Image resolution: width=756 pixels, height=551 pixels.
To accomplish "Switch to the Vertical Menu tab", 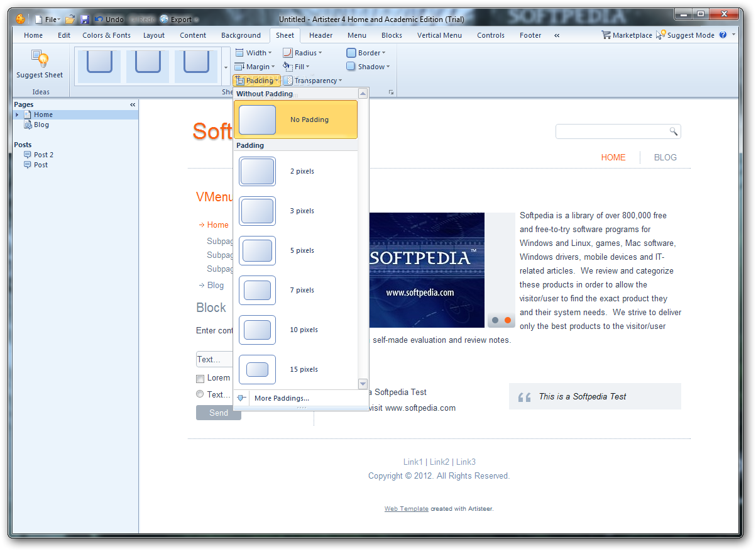I will [439, 35].
